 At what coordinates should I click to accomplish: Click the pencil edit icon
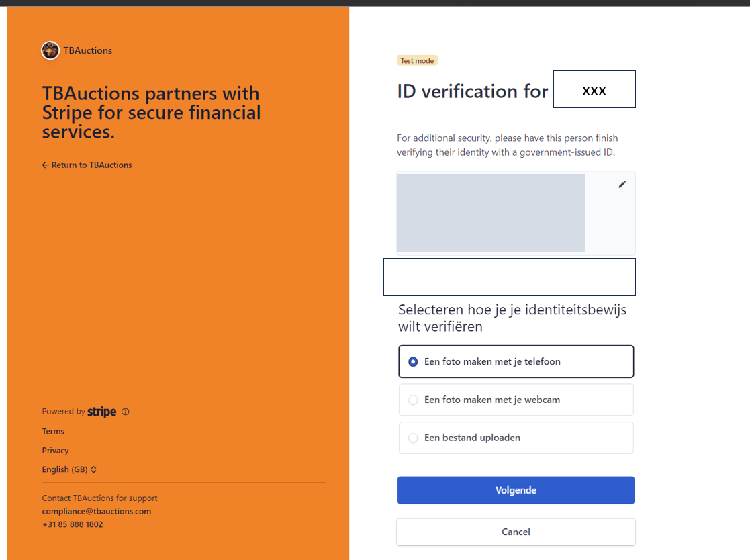622,185
